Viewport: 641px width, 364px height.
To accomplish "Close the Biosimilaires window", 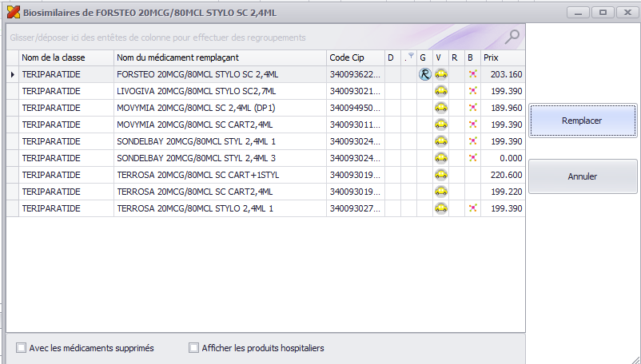I will point(627,13).
